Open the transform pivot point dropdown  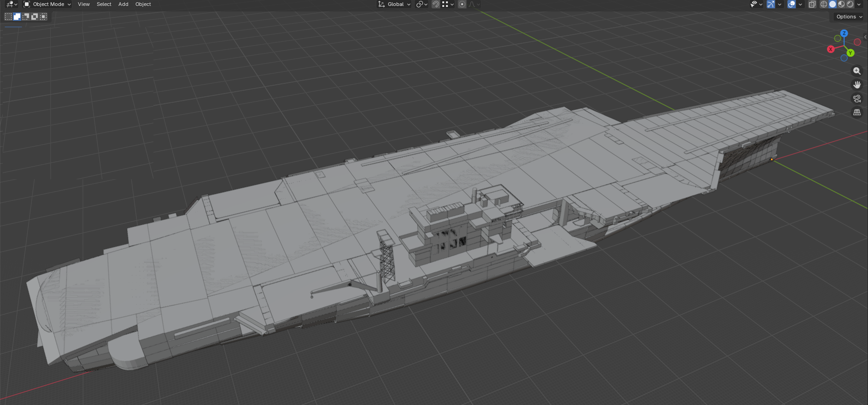(x=422, y=4)
